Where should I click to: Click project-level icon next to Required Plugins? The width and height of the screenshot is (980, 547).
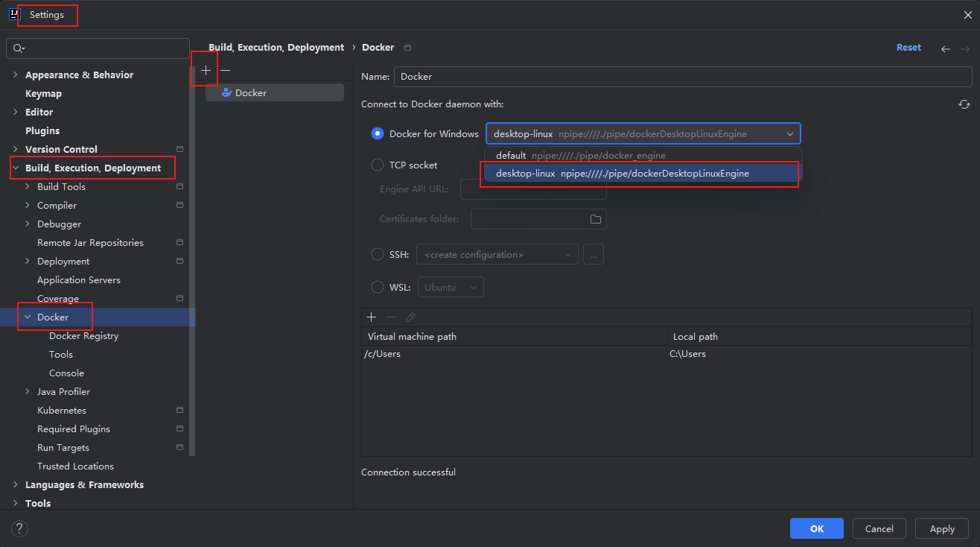[179, 429]
